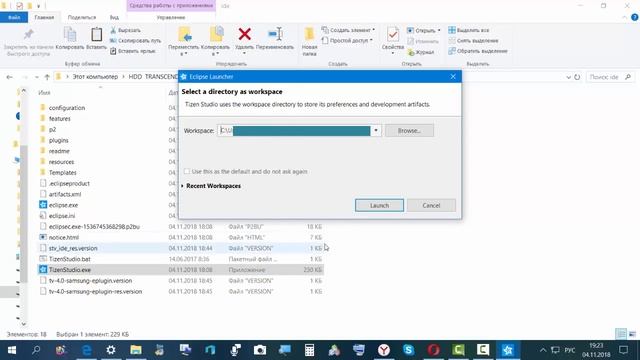Click Скопировать путь in ribbon

135,41
